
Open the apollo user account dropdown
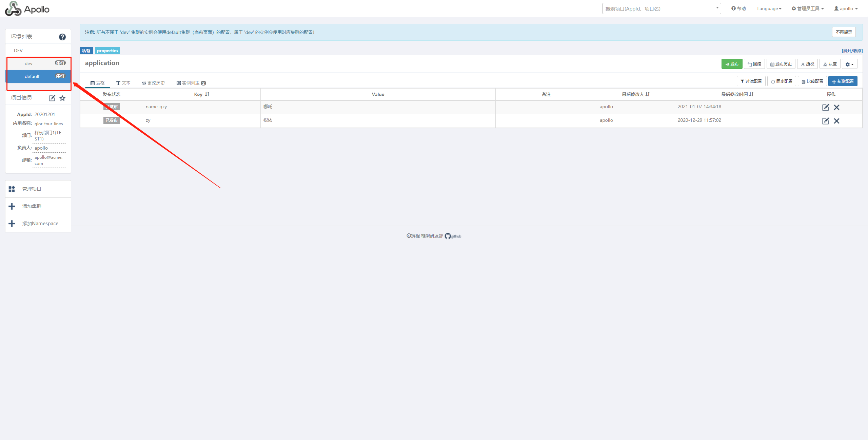(x=846, y=9)
